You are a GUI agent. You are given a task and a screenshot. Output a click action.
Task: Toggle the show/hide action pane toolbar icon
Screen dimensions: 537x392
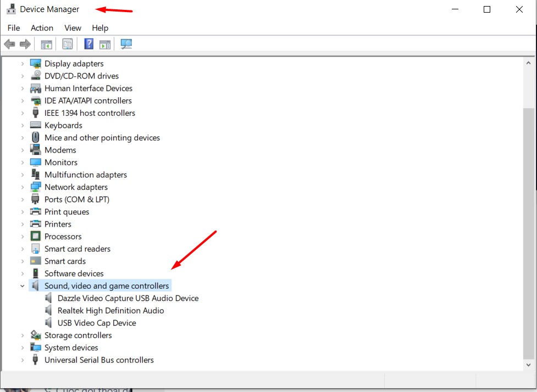[105, 44]
